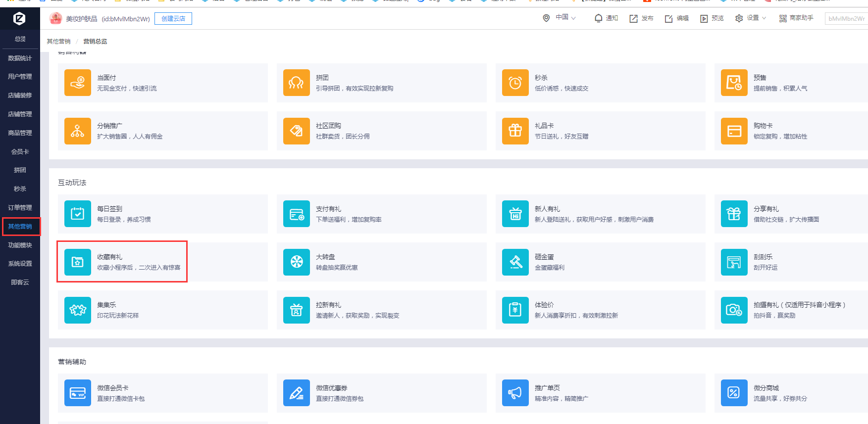Open 拼团 in the sidebar menu
The height and width of the screenshot is (424, 868).
(20, 170)
